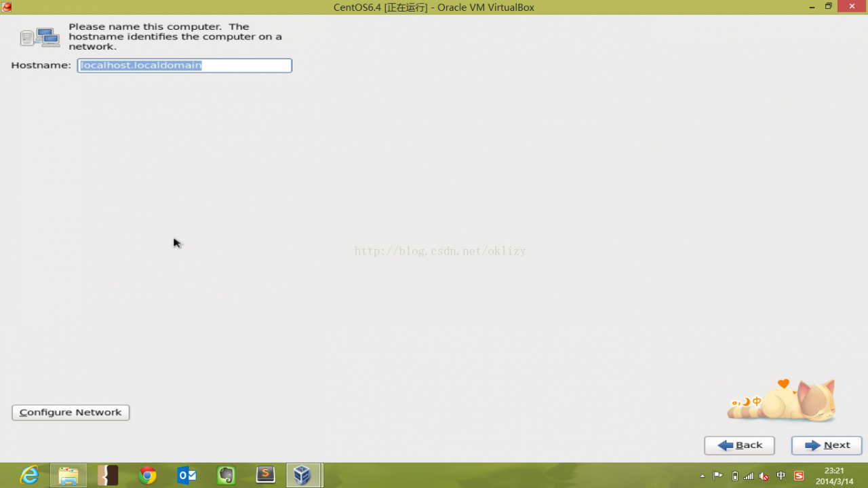868x488 pixels.
Task: Open File Explorer from the taskbar
Action: tap(68, 475)
